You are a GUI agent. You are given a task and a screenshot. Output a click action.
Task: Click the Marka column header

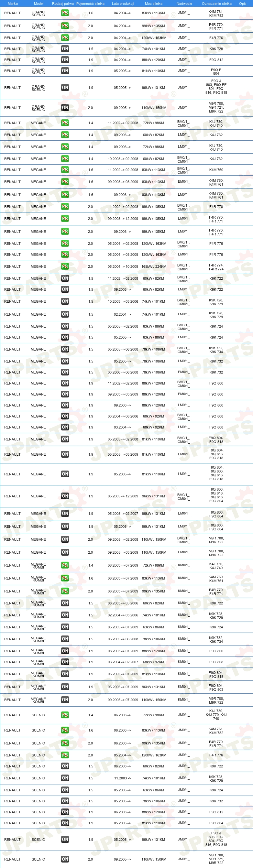pos(13,3)
